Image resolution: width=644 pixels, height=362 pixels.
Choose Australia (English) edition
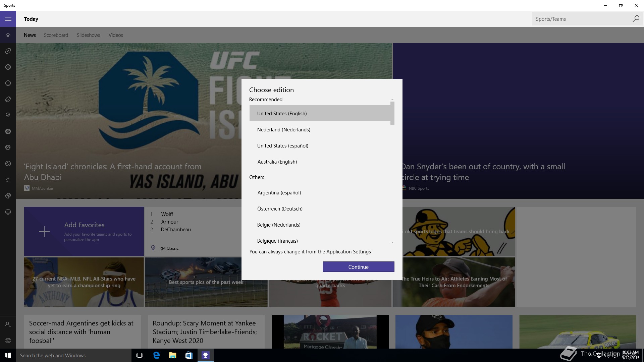320,162
